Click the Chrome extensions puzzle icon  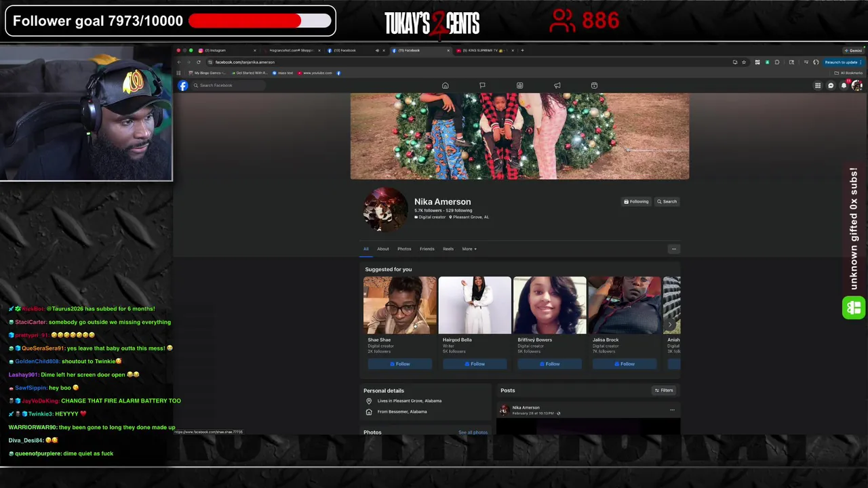point(777,62)
